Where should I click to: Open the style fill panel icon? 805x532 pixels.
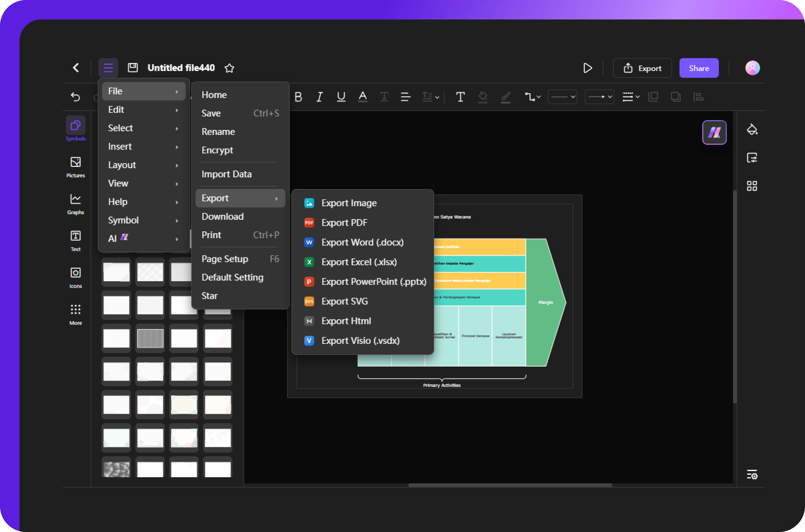[752, 129]
